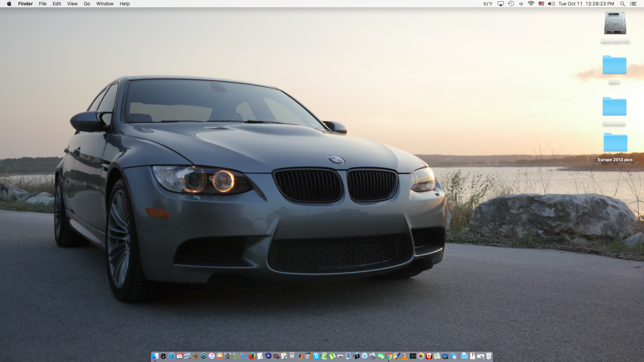Viewport: 644px width, 362px height.
Task: Open AirPlay display menu
Action: [501, 4]
